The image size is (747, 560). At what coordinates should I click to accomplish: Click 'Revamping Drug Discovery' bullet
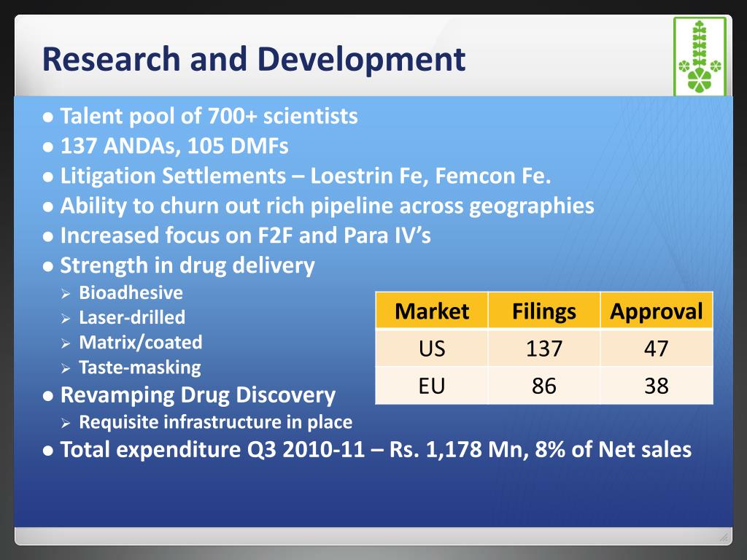pyautogui.click(x=189, y=395)
